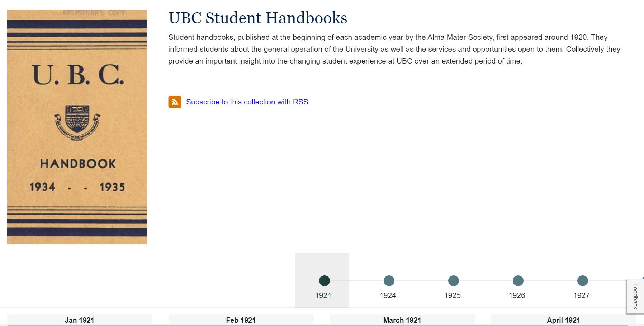The image size is (644, 326).
Task: Click the orange RSS feed icon
Action: point(175,102)
